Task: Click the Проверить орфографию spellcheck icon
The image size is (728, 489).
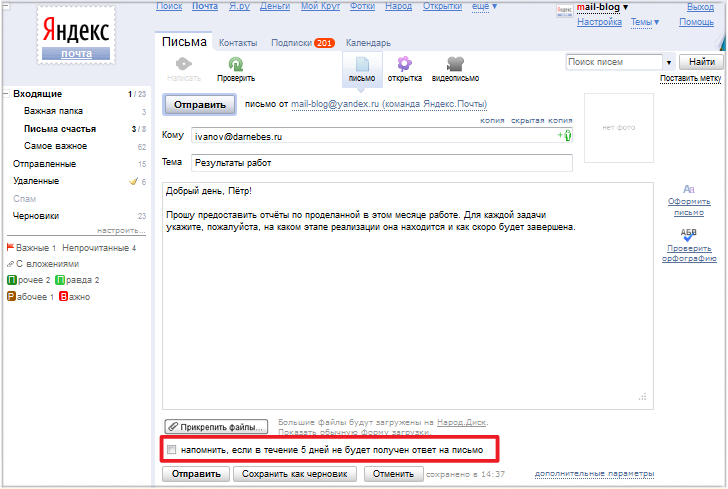Action: pyautogui.click(x=688, y=234)
